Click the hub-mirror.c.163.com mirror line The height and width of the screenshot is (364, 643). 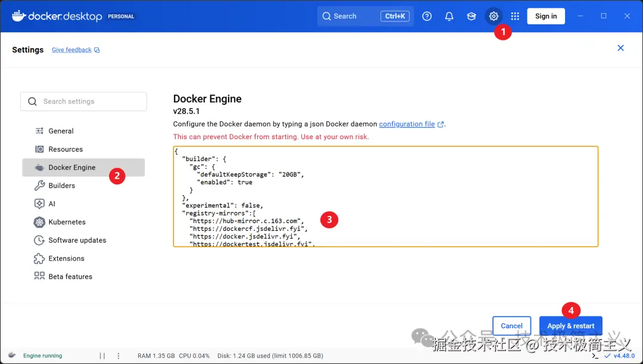coord(247,221)
